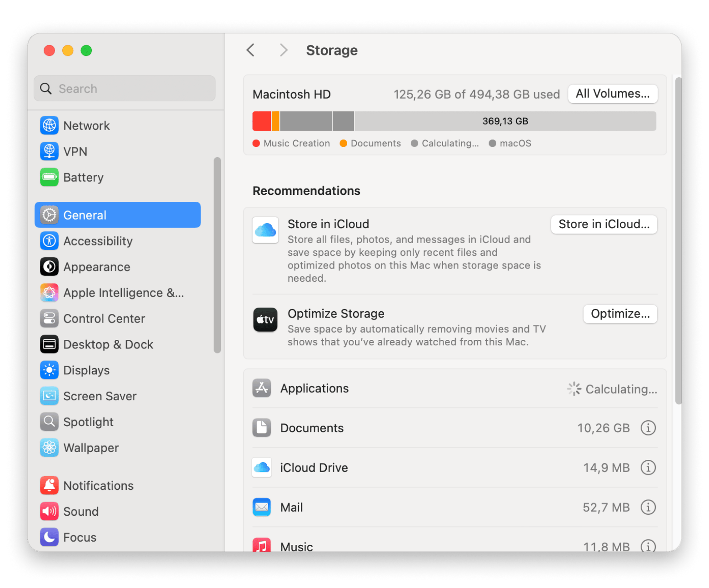Switch to Desktop & Dock settings
This screenshot has height=588, width=709.
tap(108, 344)
